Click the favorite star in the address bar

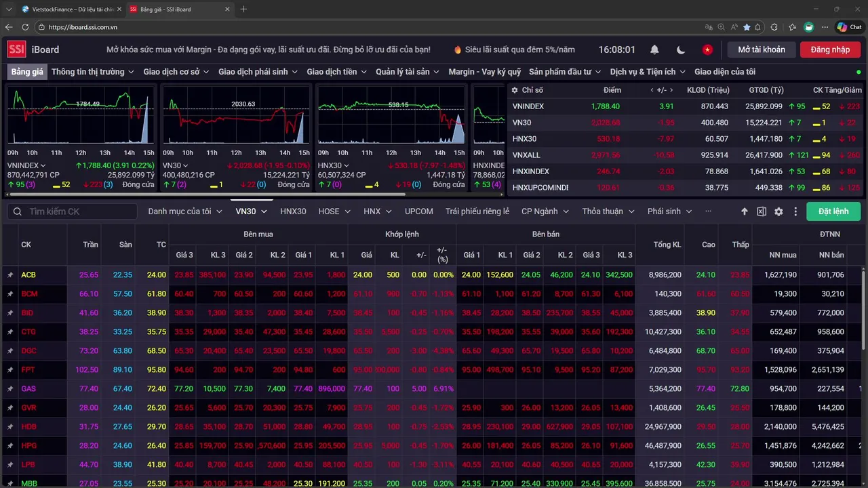coord(747,27)
